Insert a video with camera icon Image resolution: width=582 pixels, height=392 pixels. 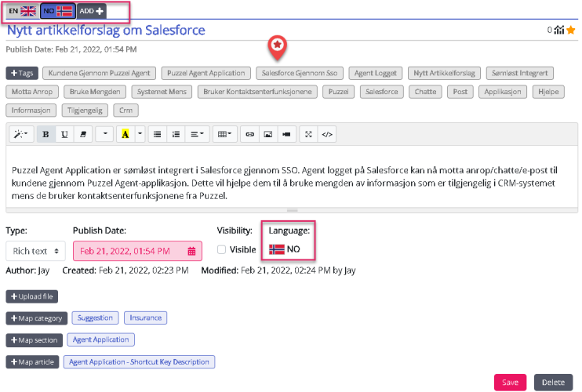click(286, 134)
